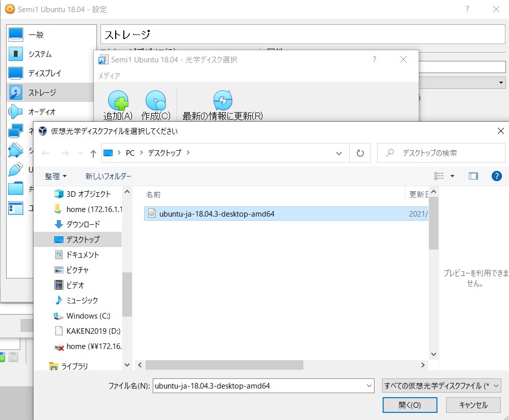Click the network icon in settings sidebar
Screen dimensions: 509x420
pos(16,131)
